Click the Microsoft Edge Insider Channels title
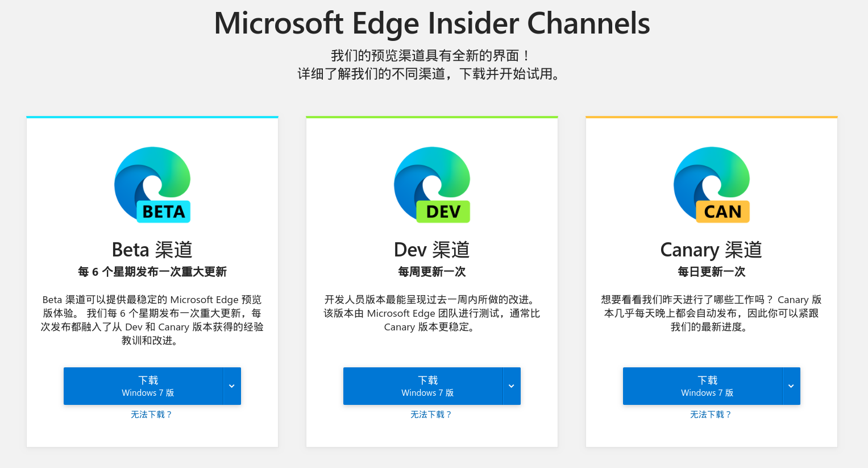The width and height of the screenshot is (868, 468). (432, 23)
